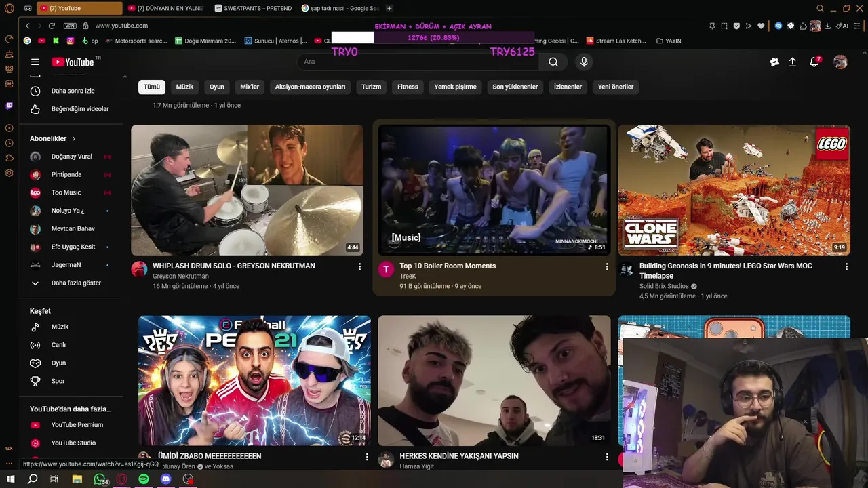The height and width of the screenshot is (488, 868).
Task: Open the Spotify taskbar icon
Action: tap(144, 479)
